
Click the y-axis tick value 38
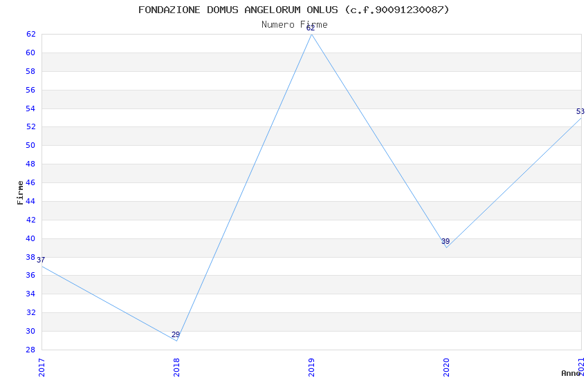tap(30, 257)
